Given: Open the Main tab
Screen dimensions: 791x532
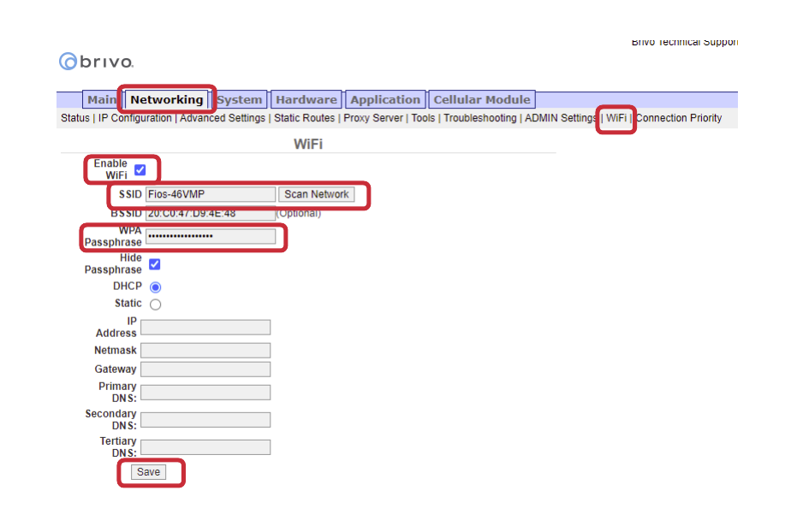Looking at the screenshot, I should click(101, 100).
